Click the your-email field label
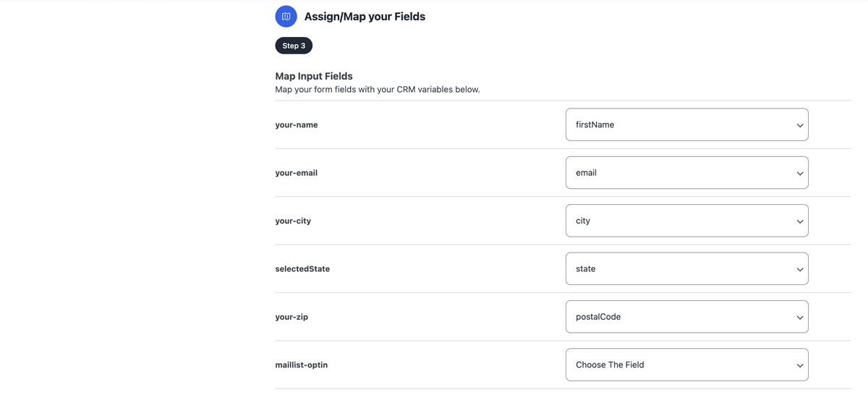 coord(296,173)
